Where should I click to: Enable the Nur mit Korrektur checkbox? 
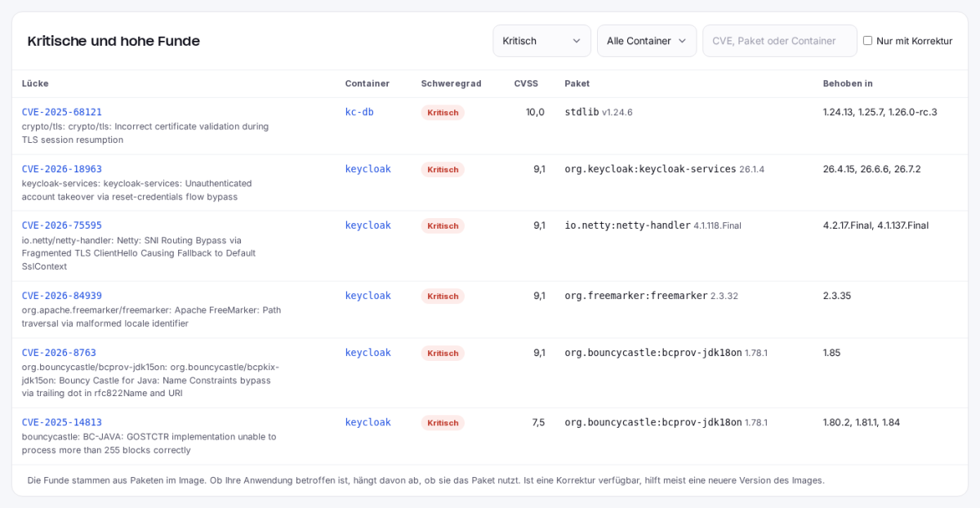(x=867, y=41)
